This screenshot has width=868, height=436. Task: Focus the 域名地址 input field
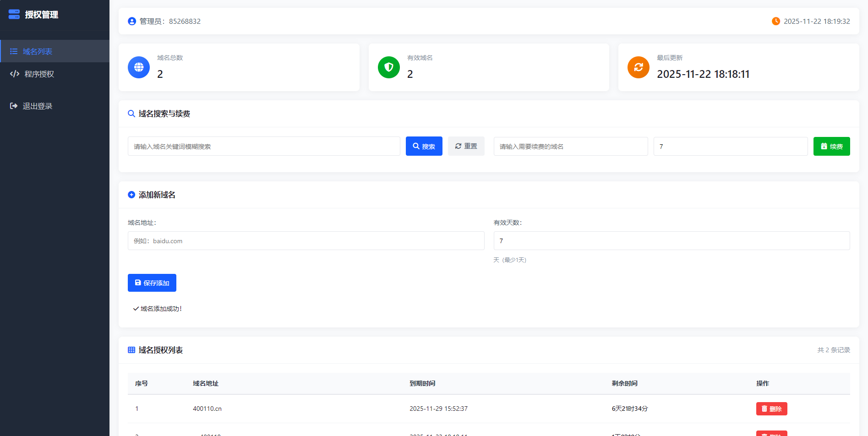(306, 240)
